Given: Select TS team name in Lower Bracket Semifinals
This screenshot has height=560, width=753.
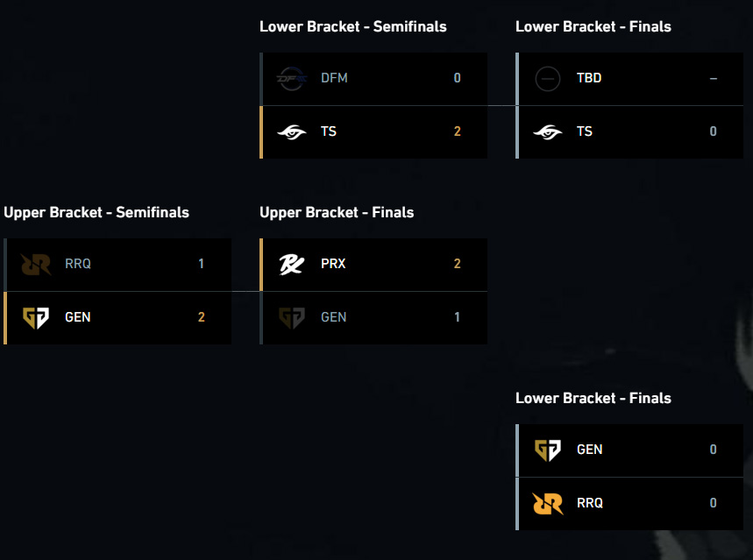Looking at the screenshot, I should [x=329, y=131].
